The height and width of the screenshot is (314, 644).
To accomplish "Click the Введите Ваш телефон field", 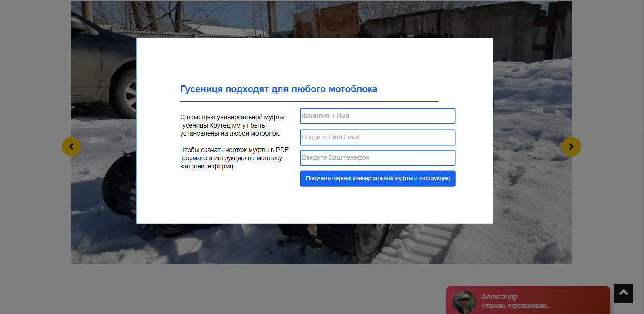I will 378,158.
